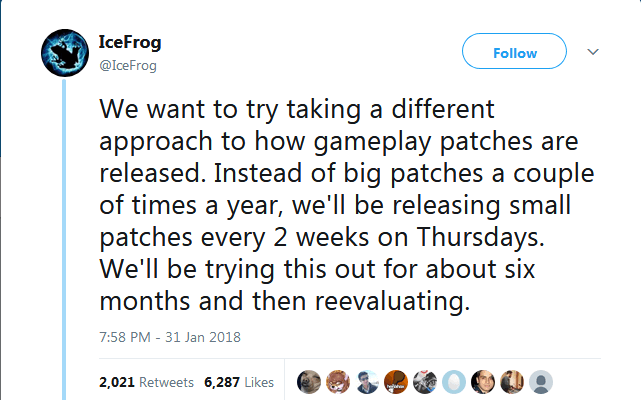Image resolution: width=641 pixels, height=400 pixels.
Task: Open the gray default silhouette avatar
Action: pos(541,382)
